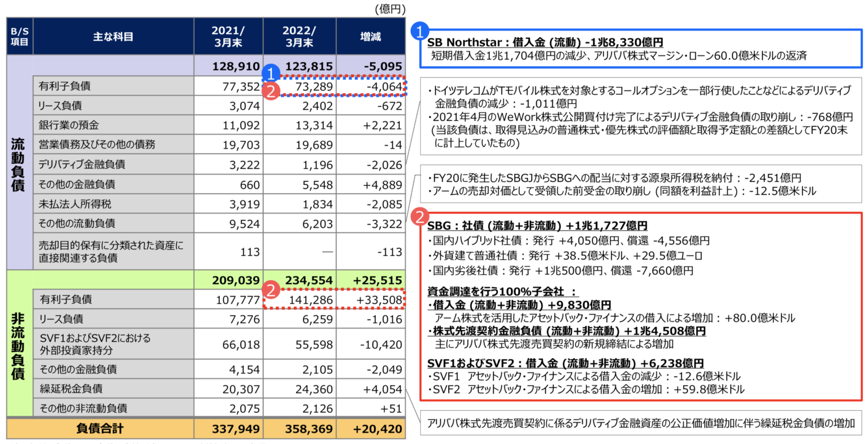Click the value 107,777
Viewport: 868px width, 444px height.
pyautogui.click(x=238, y=300)
